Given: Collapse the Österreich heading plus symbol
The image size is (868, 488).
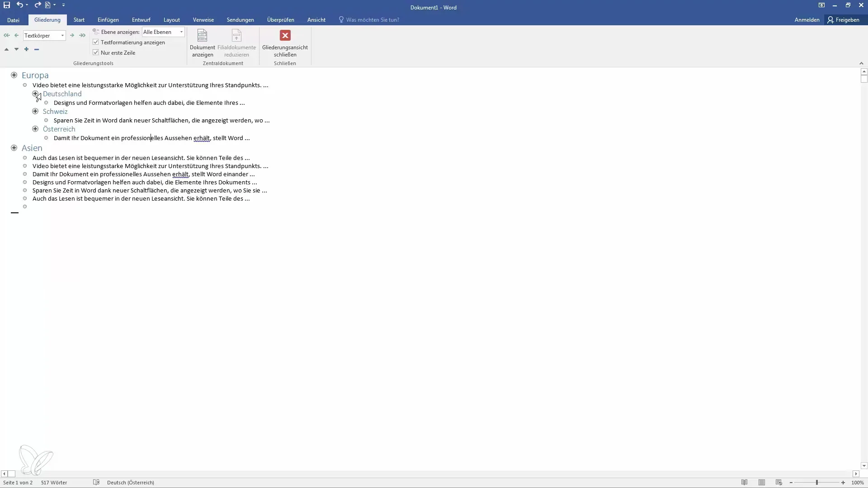Looking at the screenshot, I should 35,129.
